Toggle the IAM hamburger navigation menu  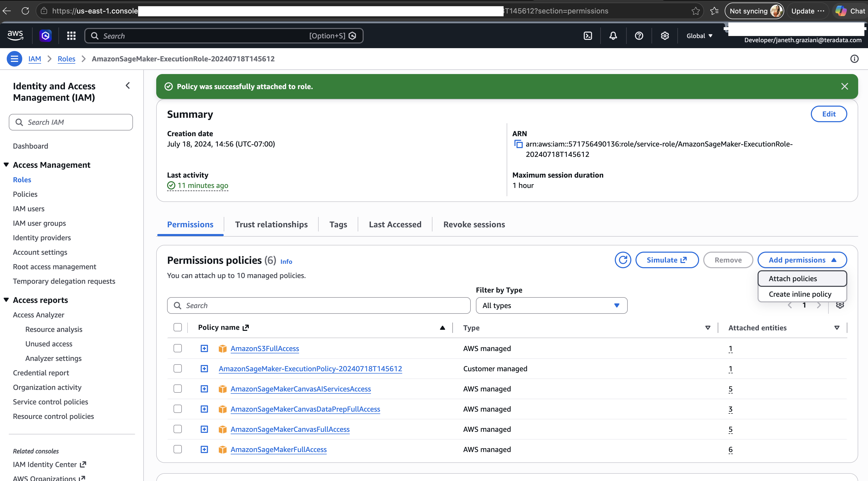click(x=14, y=59)
